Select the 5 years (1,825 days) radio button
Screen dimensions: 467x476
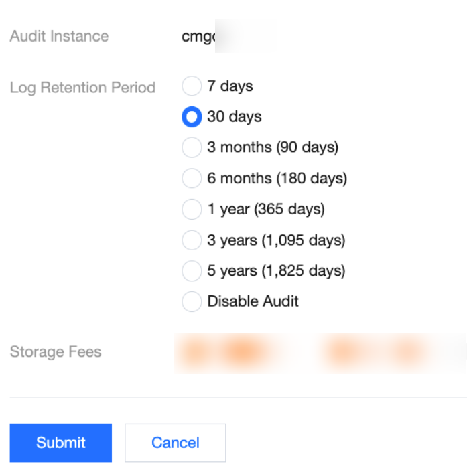click(x=192, y=271)
